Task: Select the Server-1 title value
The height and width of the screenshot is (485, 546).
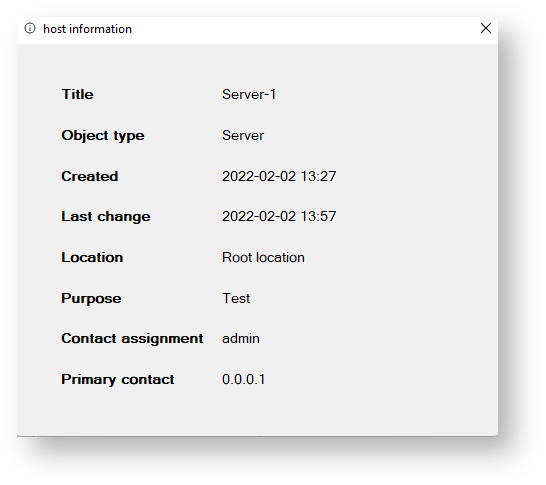Action: pyautogui.click(x=249, y=94)
